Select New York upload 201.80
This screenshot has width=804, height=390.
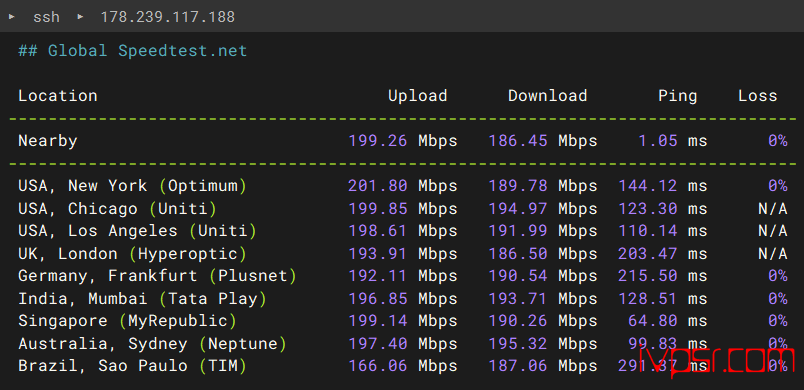click(x=378, y=186)
